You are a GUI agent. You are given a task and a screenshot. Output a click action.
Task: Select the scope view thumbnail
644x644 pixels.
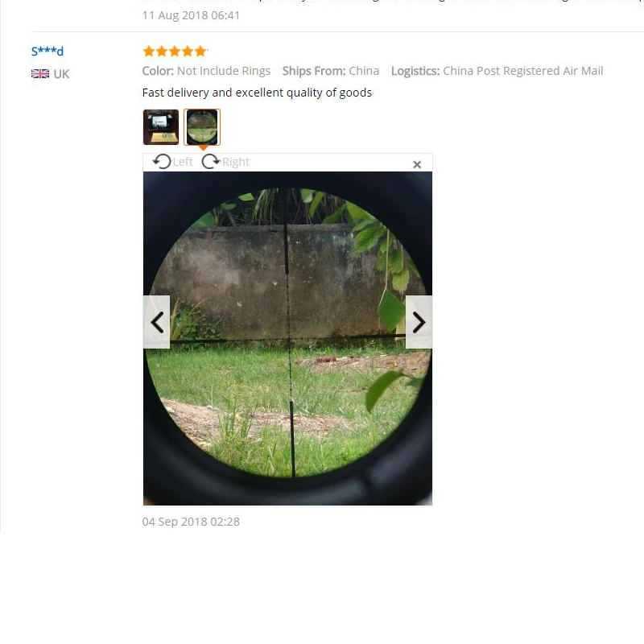pos(202,127)
